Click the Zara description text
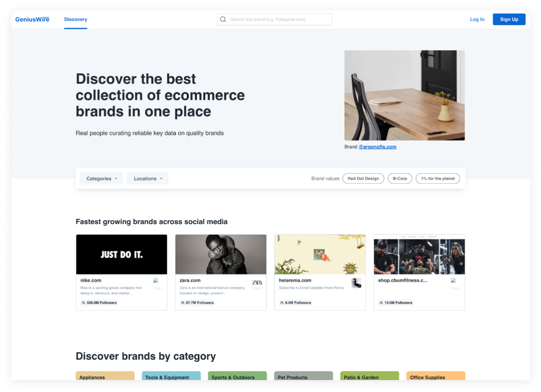The width and height of the screenshot is (541, 392). click(x=212, y=290)
